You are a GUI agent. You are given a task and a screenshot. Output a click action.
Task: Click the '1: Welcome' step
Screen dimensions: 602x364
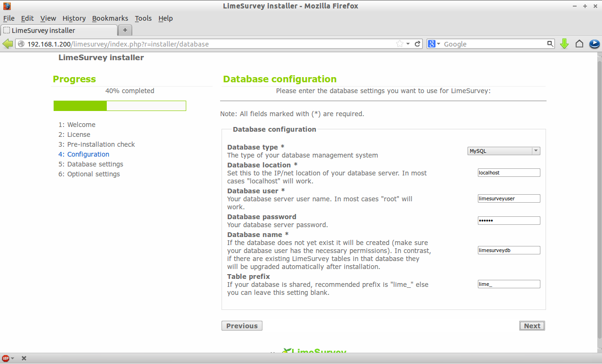click(x=77, y=125)
